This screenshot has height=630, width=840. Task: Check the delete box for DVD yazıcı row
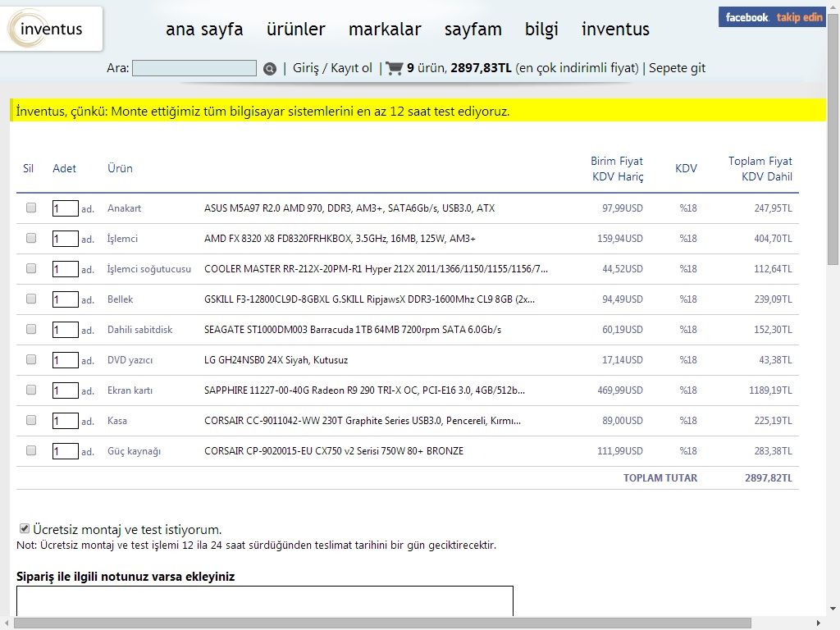tap(31, 359)
